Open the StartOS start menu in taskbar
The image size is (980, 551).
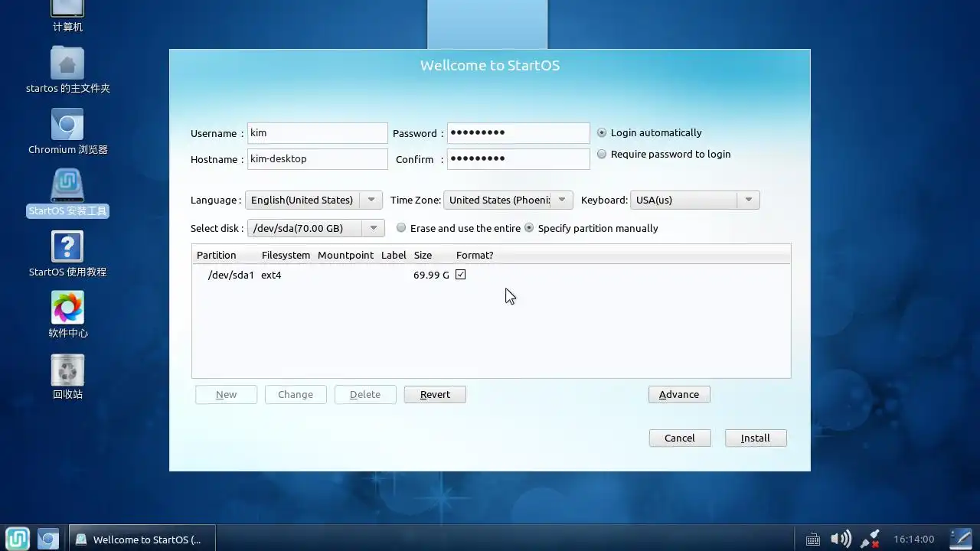click(18, 539)
